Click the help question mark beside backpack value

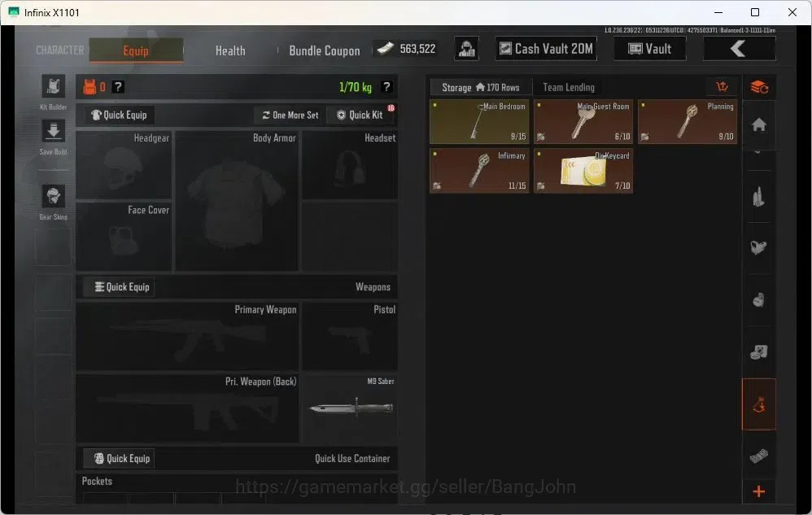pos(118,87)
